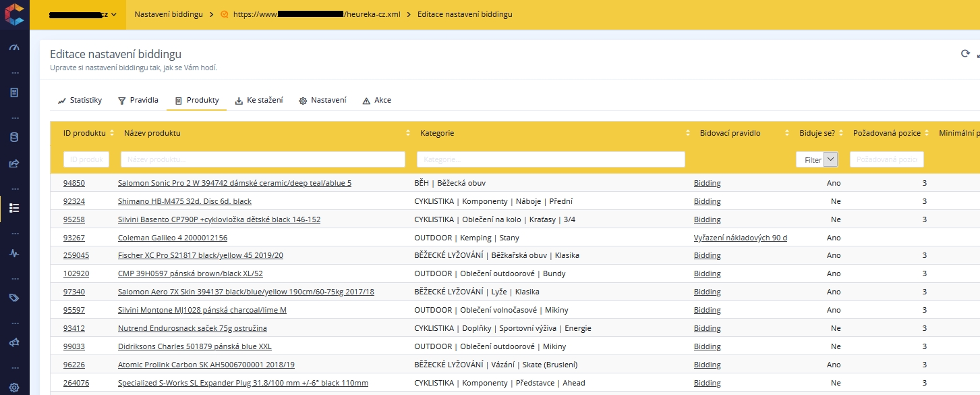The height and width of the screenshot is (395, 980).
Task: Sort by Název produktu column arrows
Action: [x=407, y=134]
